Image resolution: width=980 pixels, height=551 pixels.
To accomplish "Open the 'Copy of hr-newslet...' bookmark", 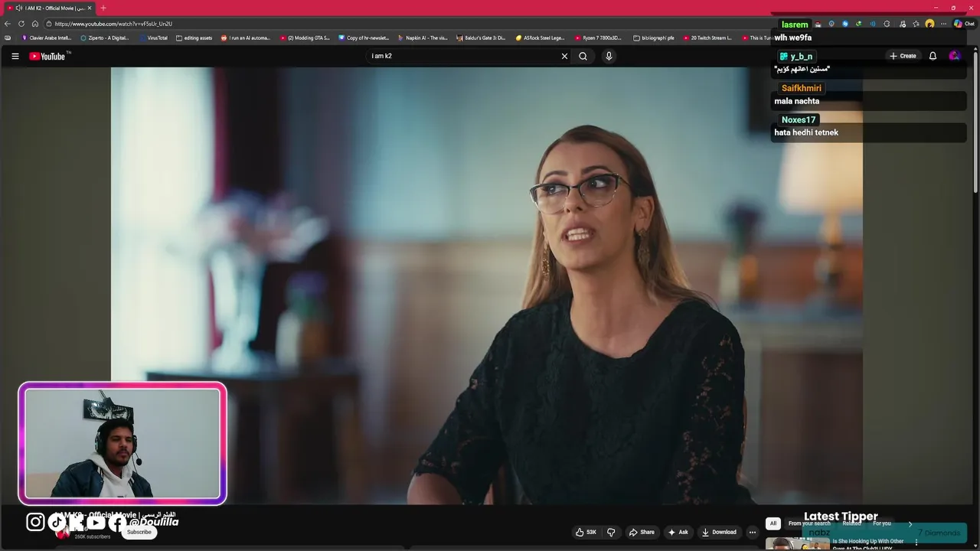I will pos(364,37).
